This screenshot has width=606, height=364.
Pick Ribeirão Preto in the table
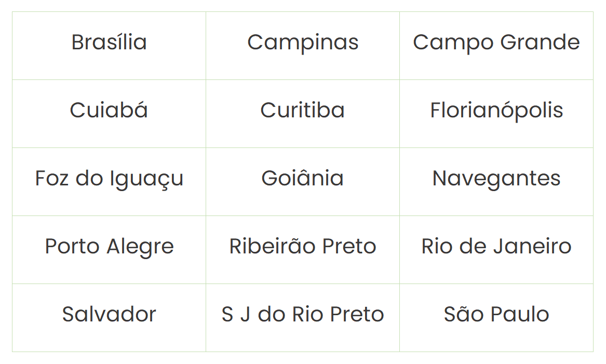coord(303,246)
